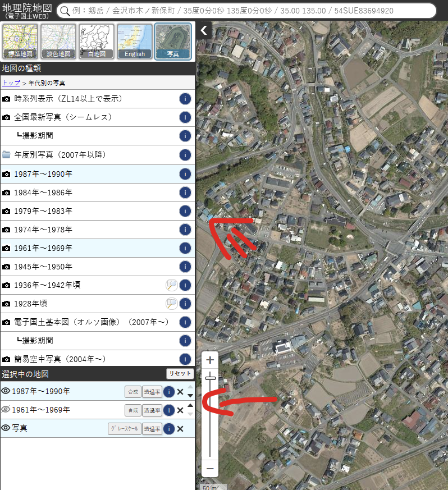Toggle visibility of the 写真 selected layer
The image size is (448, 490).
click(6, 428)
